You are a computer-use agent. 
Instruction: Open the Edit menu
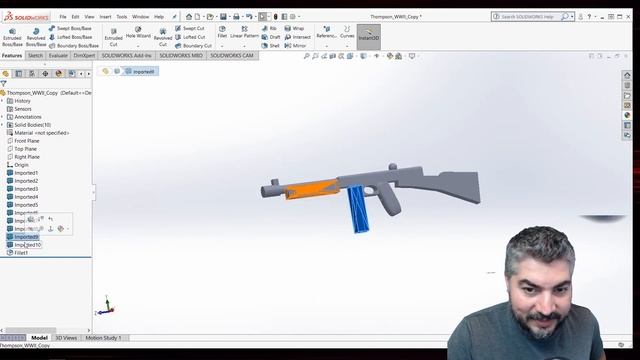tap(76, 17)
